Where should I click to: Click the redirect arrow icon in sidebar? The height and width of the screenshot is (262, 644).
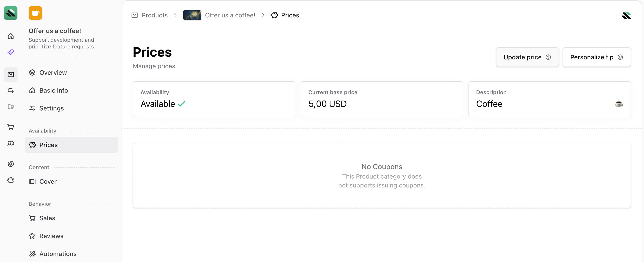click(x=11, y=91)
